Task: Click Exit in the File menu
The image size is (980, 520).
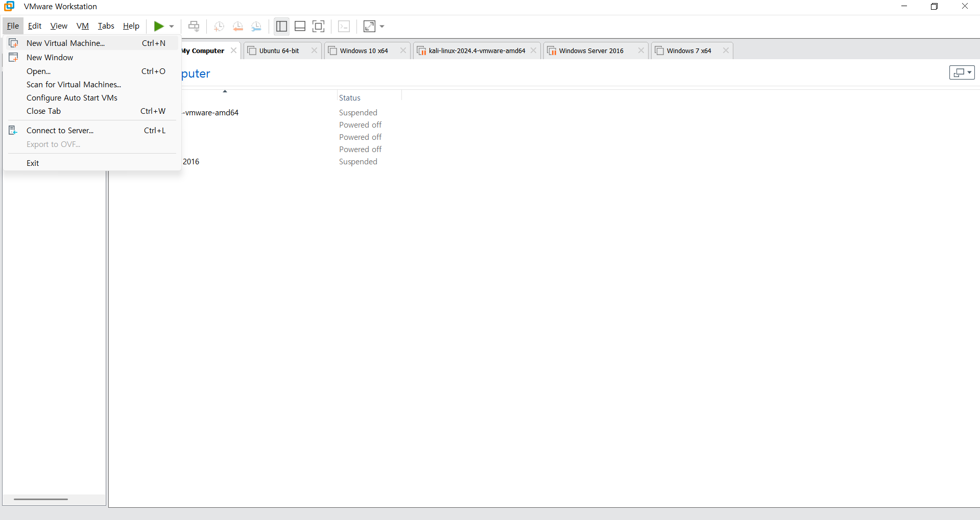Action: click(92, 163)
